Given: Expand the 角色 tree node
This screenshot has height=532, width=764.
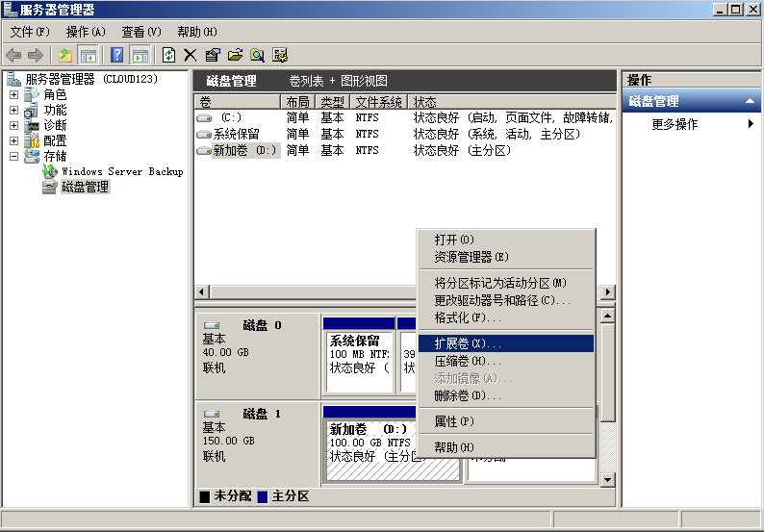Looking at the screenshot, I should click(x=13, y=95).
